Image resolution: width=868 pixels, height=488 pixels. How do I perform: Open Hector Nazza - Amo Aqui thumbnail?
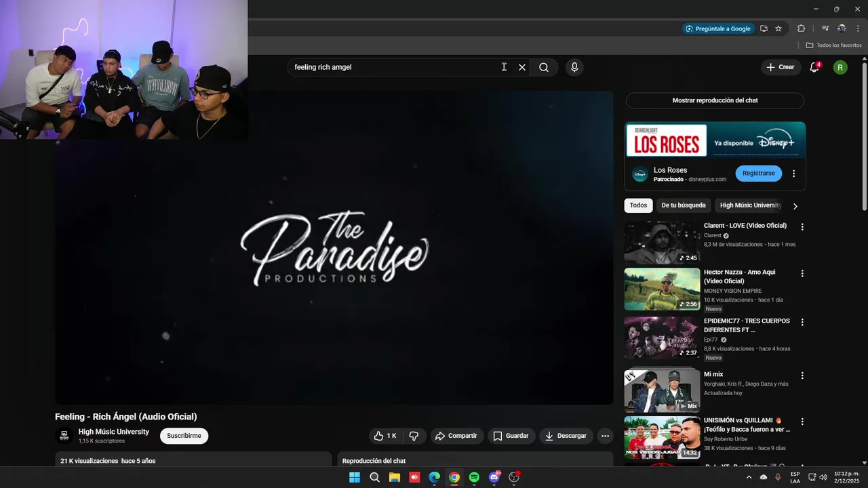click(662, 289)
